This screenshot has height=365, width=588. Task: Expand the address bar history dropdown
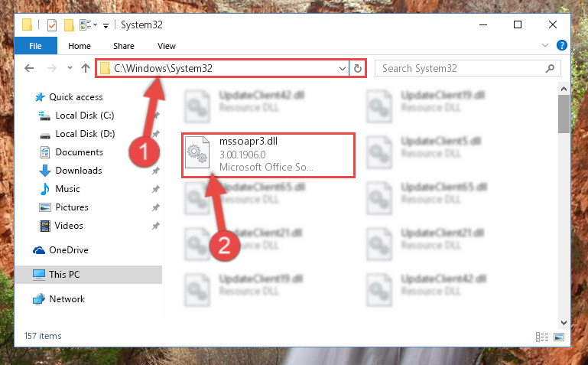(342, 69)
